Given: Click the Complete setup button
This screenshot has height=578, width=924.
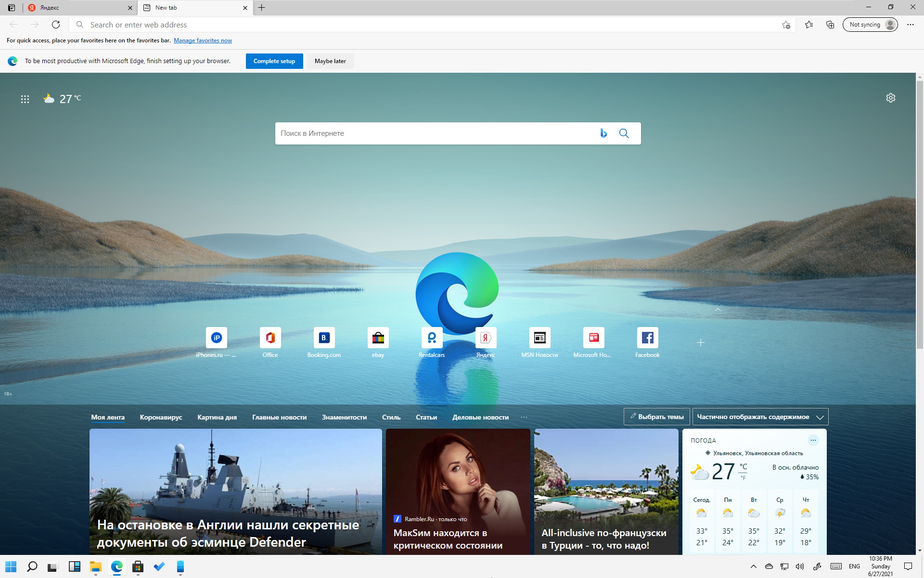Looking at the screenshot, I should pyautogui.click(x=274, y=61).
